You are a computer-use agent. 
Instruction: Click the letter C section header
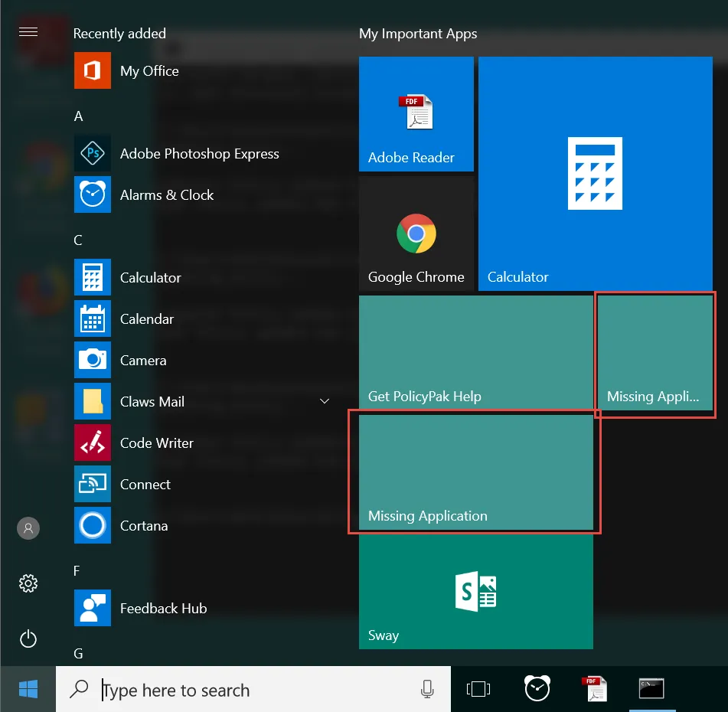[78, 240]
